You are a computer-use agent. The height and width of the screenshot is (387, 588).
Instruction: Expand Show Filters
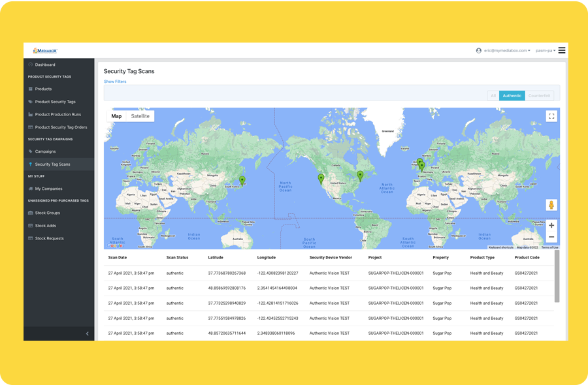[x=115, y=82]
